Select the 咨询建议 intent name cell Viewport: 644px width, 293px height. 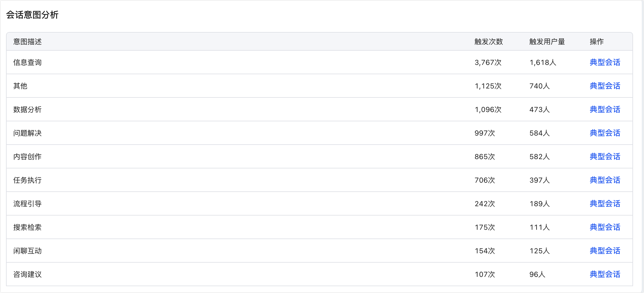27,274
